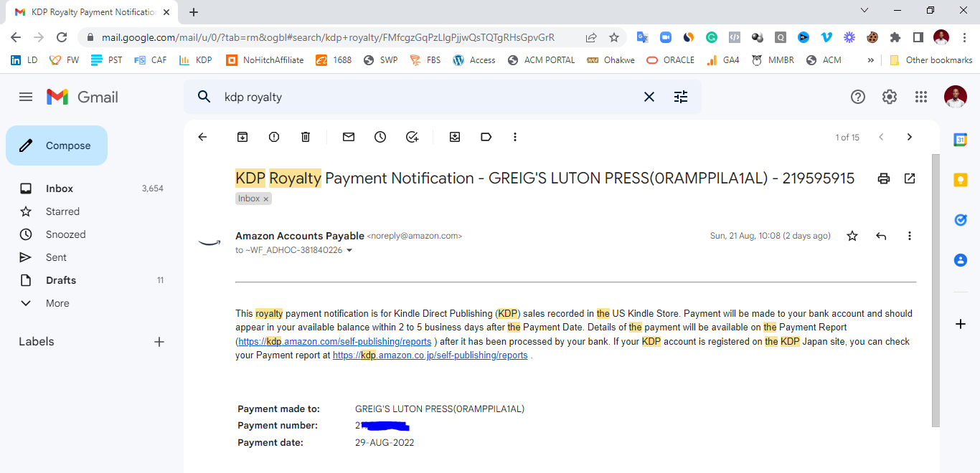
Task: Move this email to another folder
Action: [455, 137]
